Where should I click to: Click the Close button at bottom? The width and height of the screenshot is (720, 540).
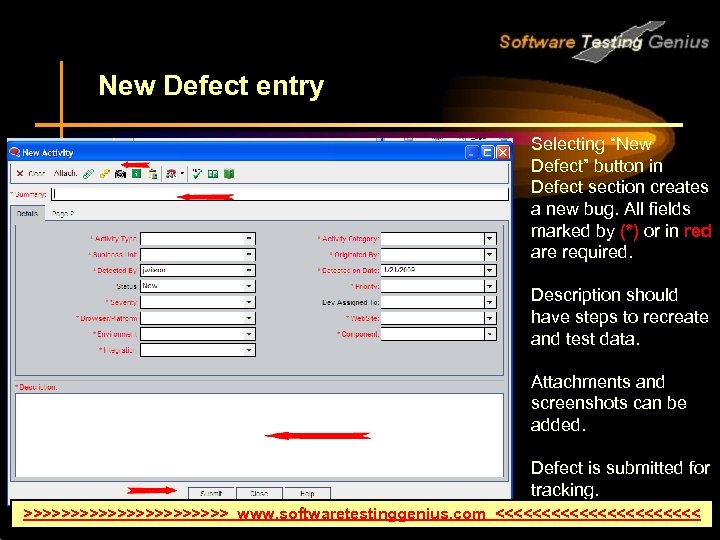pyautogui.click(x=259, y=493)
